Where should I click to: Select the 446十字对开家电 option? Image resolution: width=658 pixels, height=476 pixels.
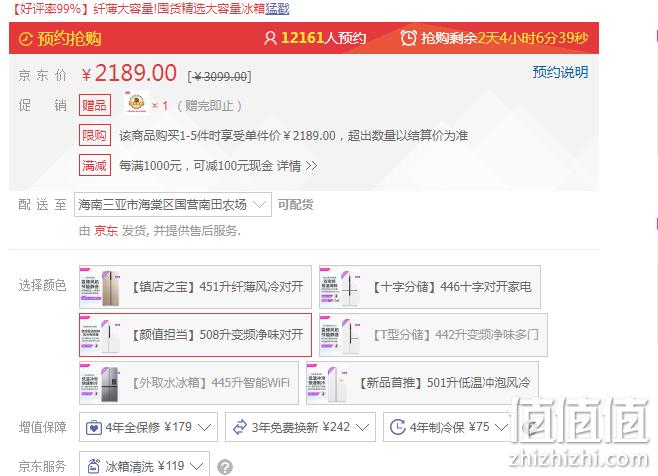pyautogui.click(x=430, y=287)
